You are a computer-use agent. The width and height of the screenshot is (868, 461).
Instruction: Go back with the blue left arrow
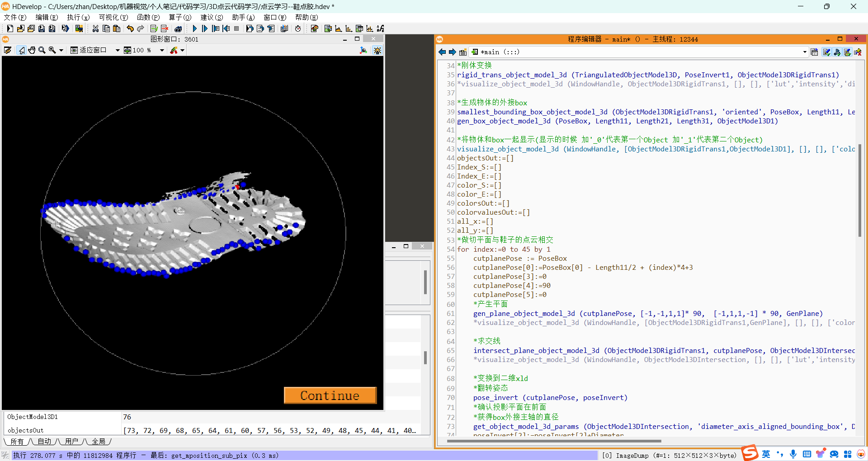442,52
